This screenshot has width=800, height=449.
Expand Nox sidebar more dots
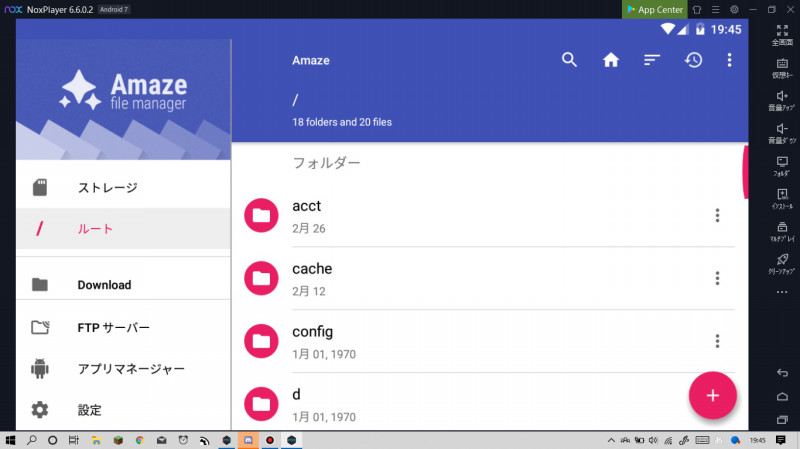(x=782, y=292)
